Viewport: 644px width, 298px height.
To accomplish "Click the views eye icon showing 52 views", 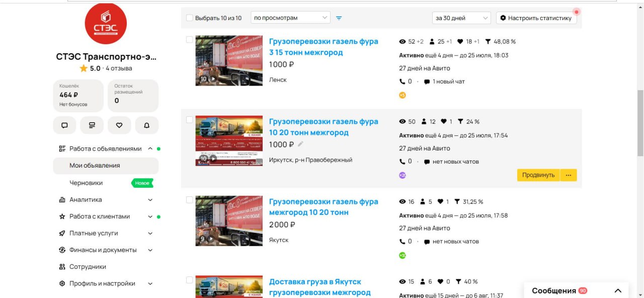I will click(403, 41).
